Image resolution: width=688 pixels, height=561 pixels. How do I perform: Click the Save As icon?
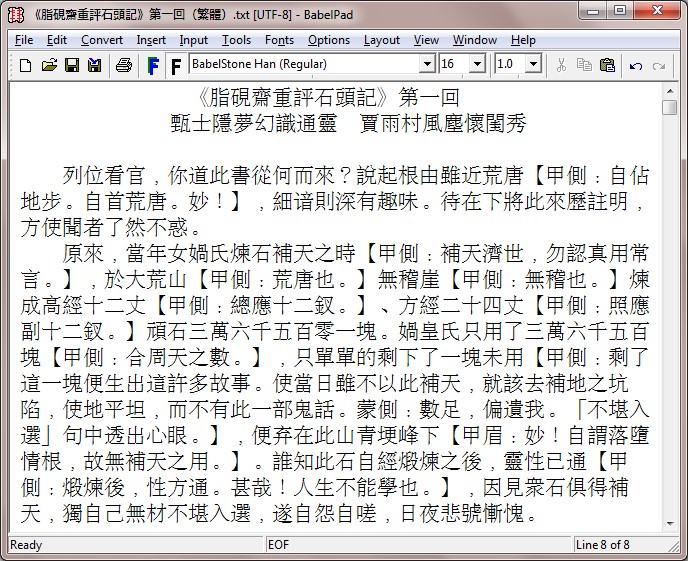click(x=94, y=65)
